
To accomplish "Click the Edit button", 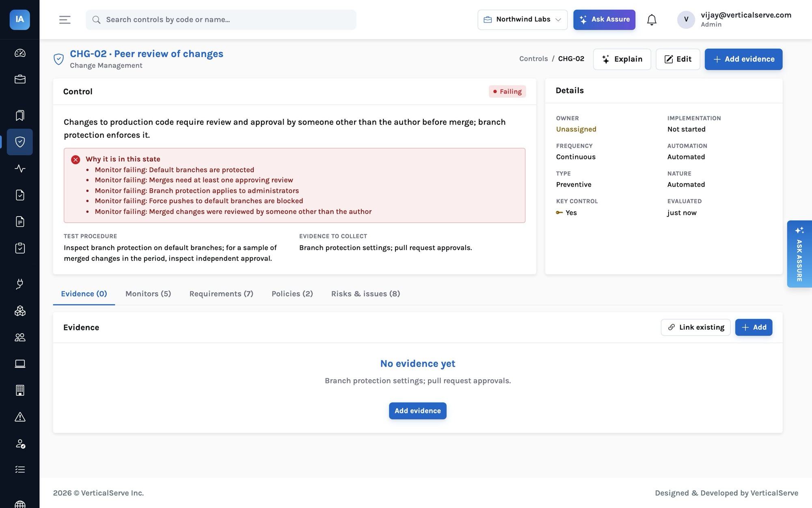I will [x=678, y=59].
